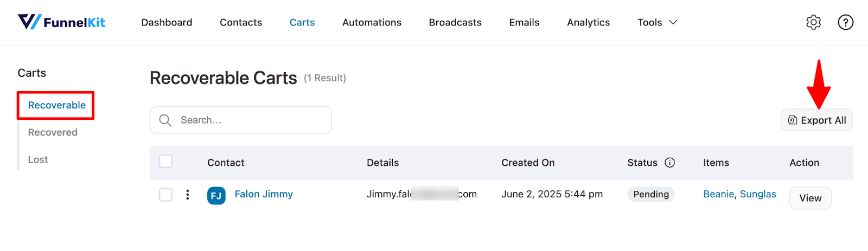Click the Recoverable Carts heading
This screenshot has height=251, width=868.
coord(224,78)
